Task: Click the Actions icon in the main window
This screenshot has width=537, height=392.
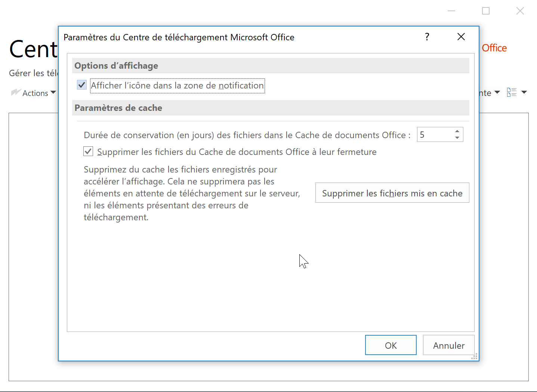Action: 16,92
